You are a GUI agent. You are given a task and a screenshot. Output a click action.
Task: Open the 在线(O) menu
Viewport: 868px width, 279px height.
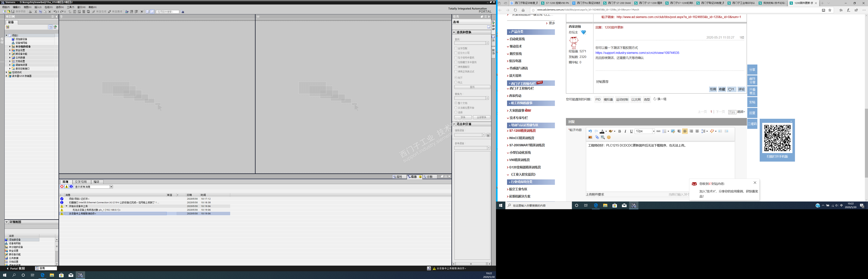(48, 7)
